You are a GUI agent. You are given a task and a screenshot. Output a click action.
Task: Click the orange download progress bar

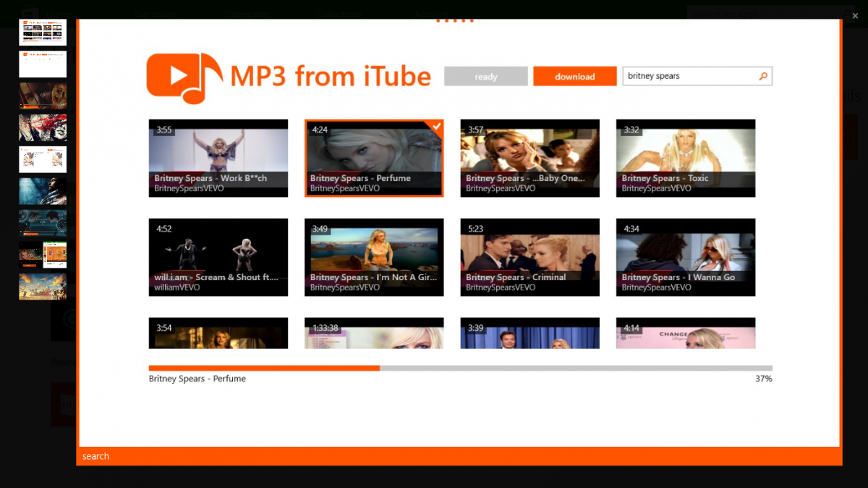click(x=461, y=368)
